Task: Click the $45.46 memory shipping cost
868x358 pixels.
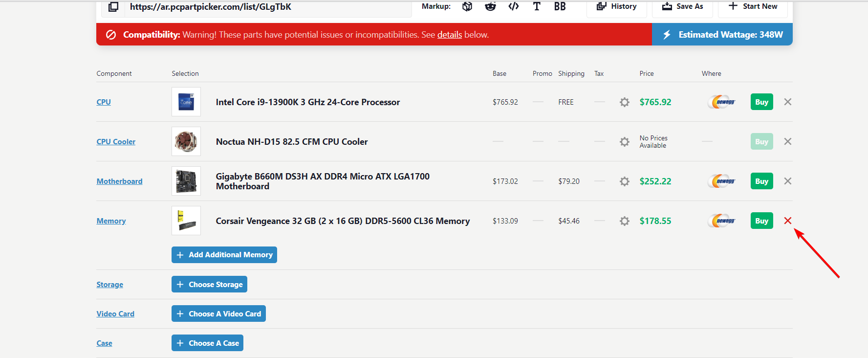Action: [569, 221]
